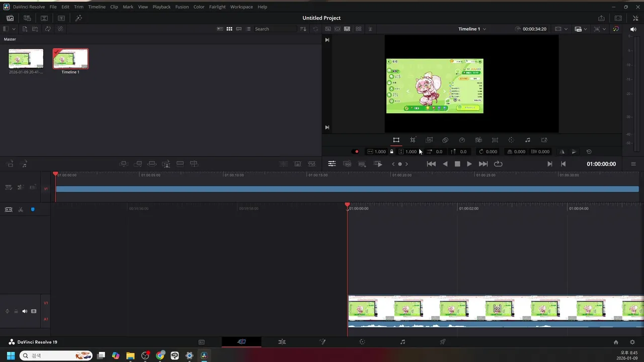Open the Fusion menu

pyautogui.click(x=182, y=7)
